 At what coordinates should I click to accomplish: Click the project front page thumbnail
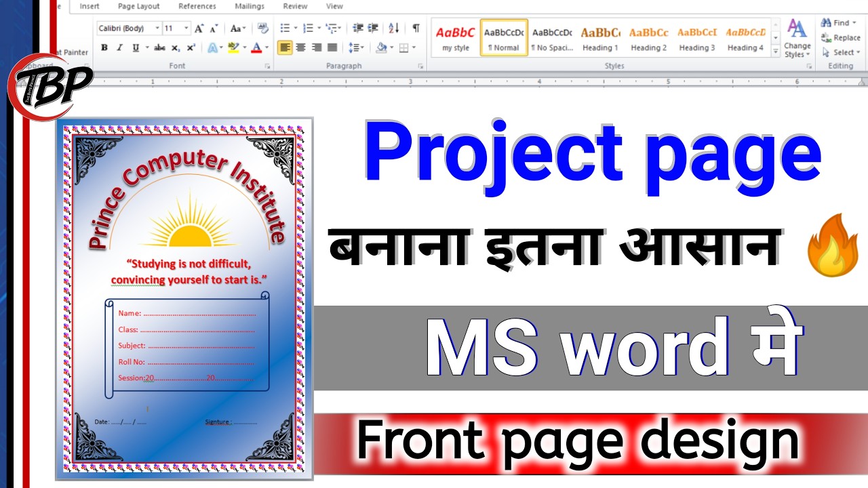pos(185,299)
